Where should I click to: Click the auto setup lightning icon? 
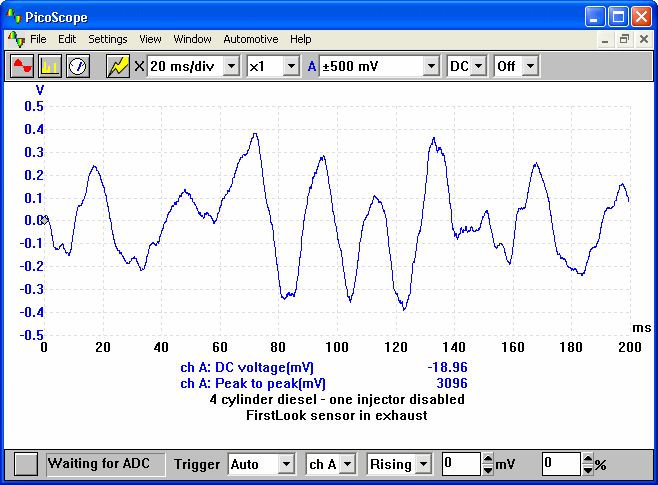118,66
